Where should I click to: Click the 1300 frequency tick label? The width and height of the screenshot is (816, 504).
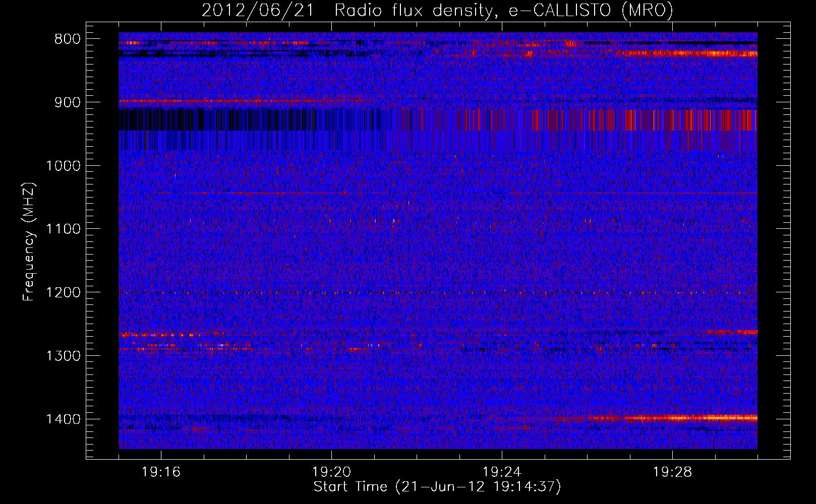pyautogui.click(x=64, y=356)
